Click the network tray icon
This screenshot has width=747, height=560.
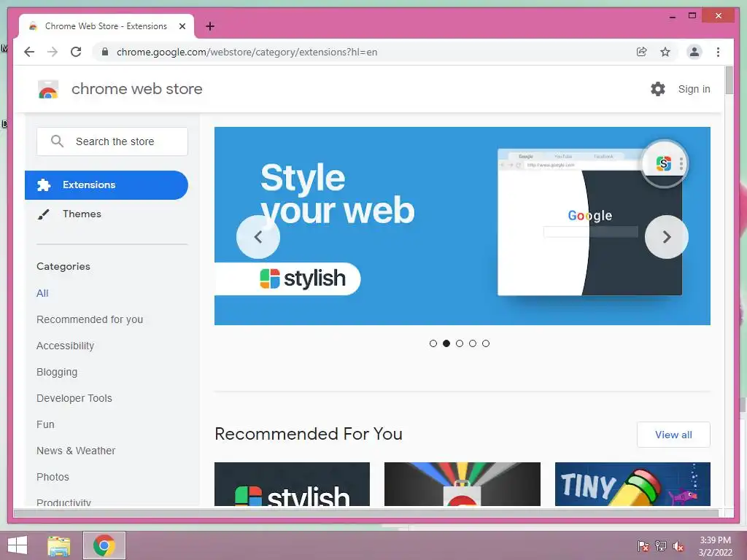pos(661,545)
